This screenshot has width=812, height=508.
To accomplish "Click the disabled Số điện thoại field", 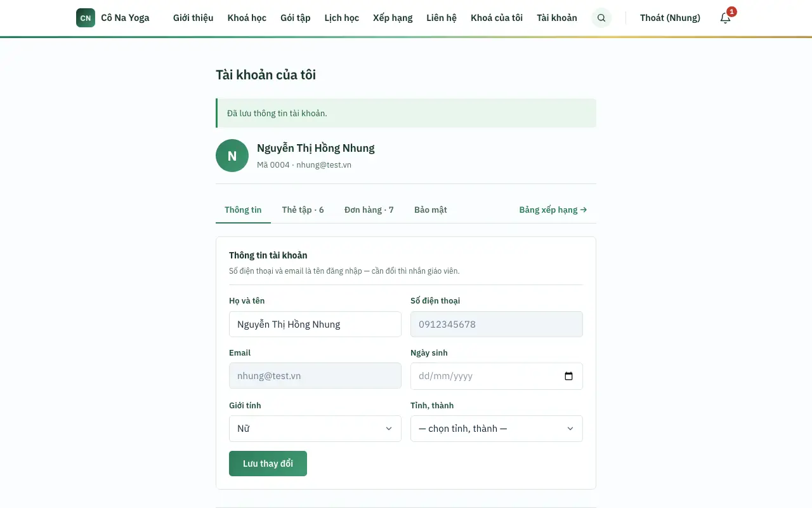I will click(x=497, y=324).
